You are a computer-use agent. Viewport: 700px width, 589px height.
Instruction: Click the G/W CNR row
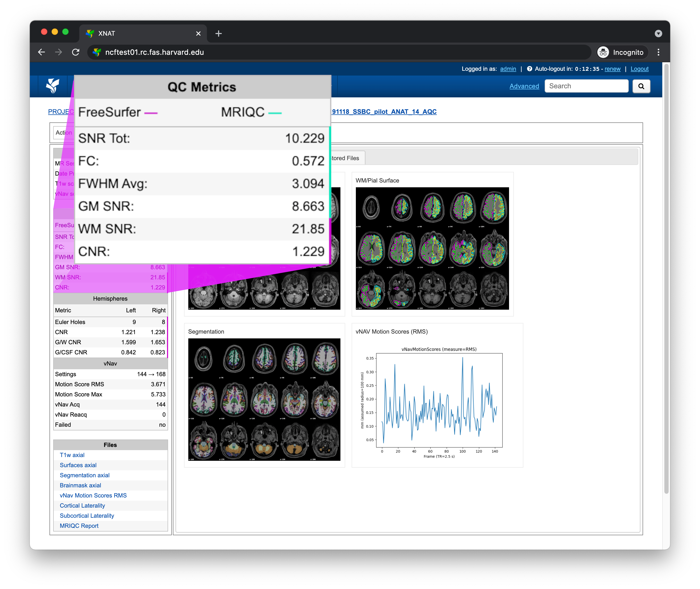pyautogui.click(x=110, y=342)
